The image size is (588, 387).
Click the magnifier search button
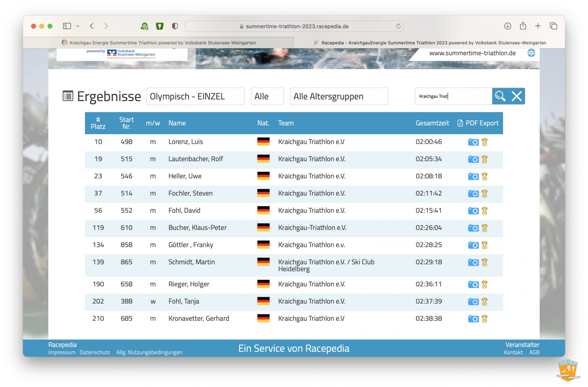[500, 96]
